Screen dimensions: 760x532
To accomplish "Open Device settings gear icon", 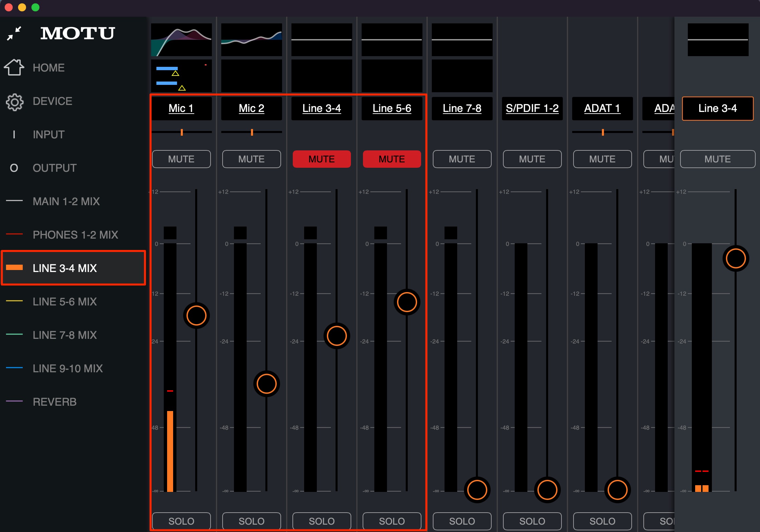I will coord(14,102).
